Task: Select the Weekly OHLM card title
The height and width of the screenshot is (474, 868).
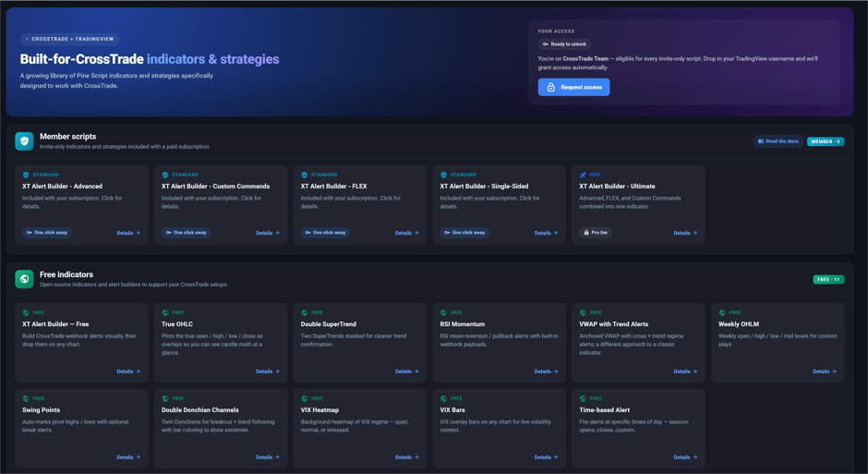Action: coord(739,324)
